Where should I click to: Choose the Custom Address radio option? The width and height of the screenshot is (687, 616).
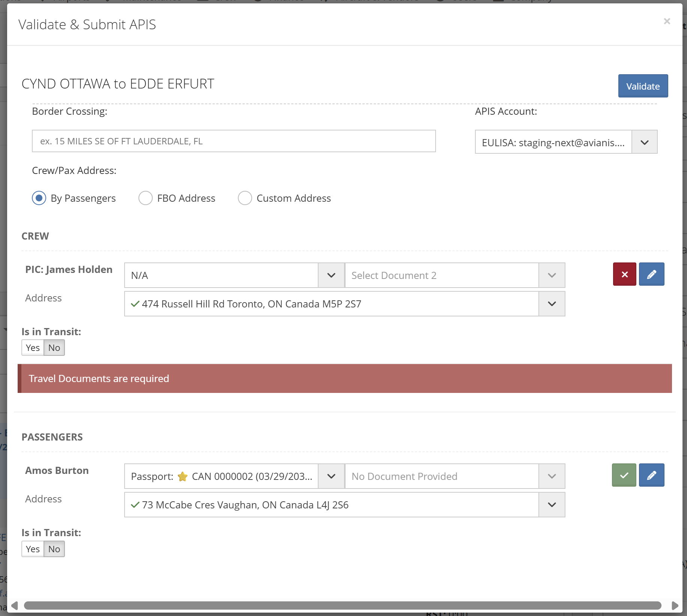(245, 198)
